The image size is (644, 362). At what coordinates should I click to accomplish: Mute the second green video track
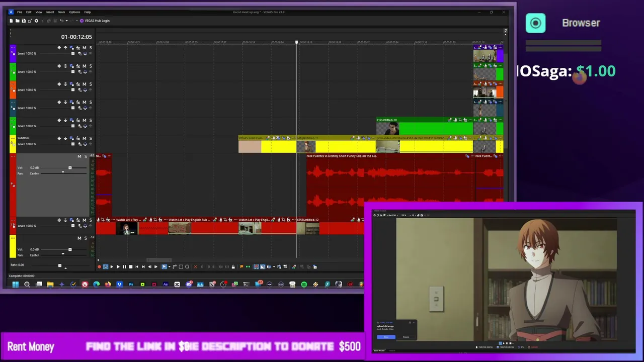84,120
